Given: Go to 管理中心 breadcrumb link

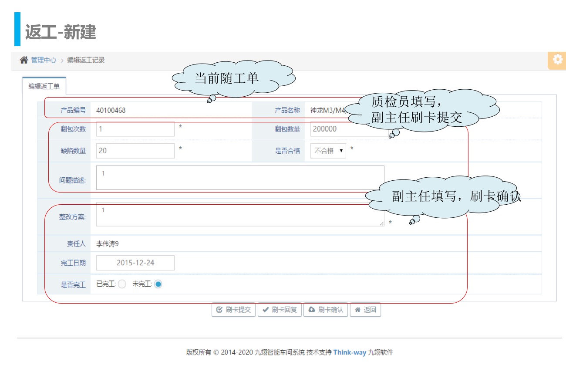Looking at the screenshot, I should coord(44,60).
